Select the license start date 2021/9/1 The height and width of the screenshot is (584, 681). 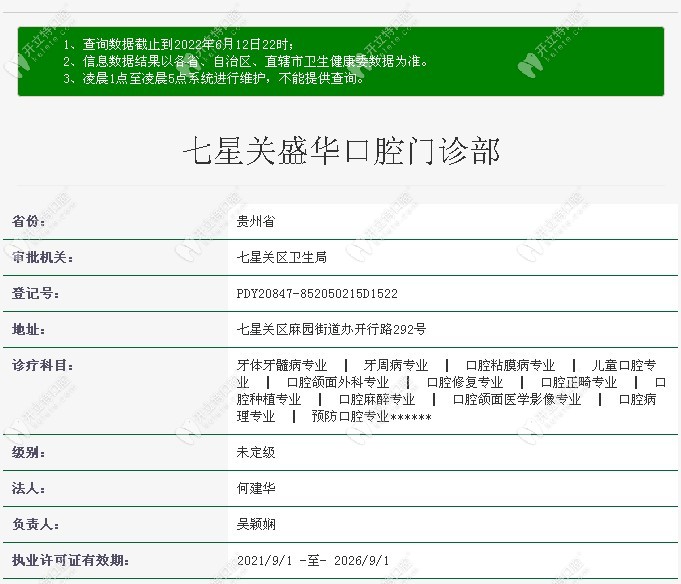pyautogui.click(x=264, y=561)
